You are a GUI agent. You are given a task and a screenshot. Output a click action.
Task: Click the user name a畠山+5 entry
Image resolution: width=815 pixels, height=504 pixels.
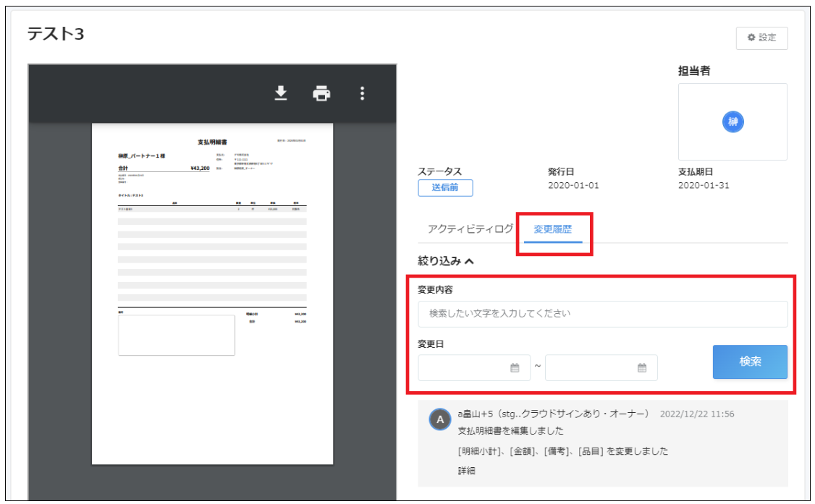[x=554, y=414]
